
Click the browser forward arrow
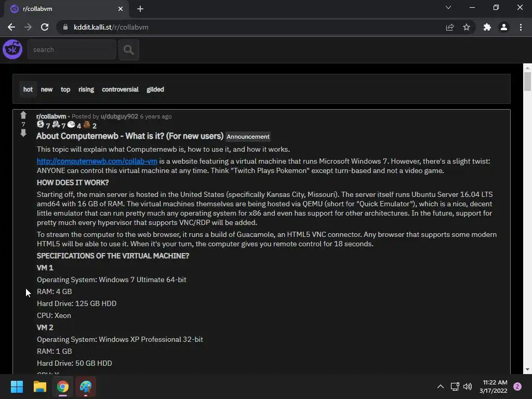pos(28,27)
